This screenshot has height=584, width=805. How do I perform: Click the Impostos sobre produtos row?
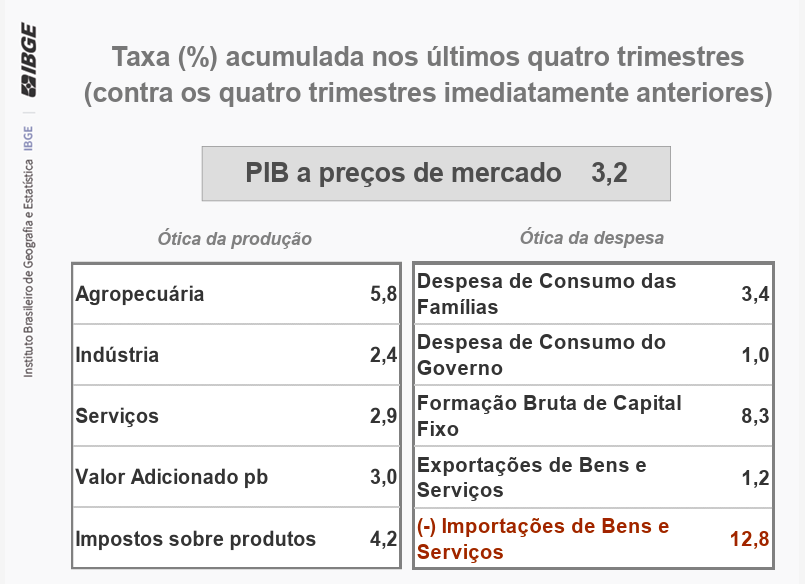point(196,539)
